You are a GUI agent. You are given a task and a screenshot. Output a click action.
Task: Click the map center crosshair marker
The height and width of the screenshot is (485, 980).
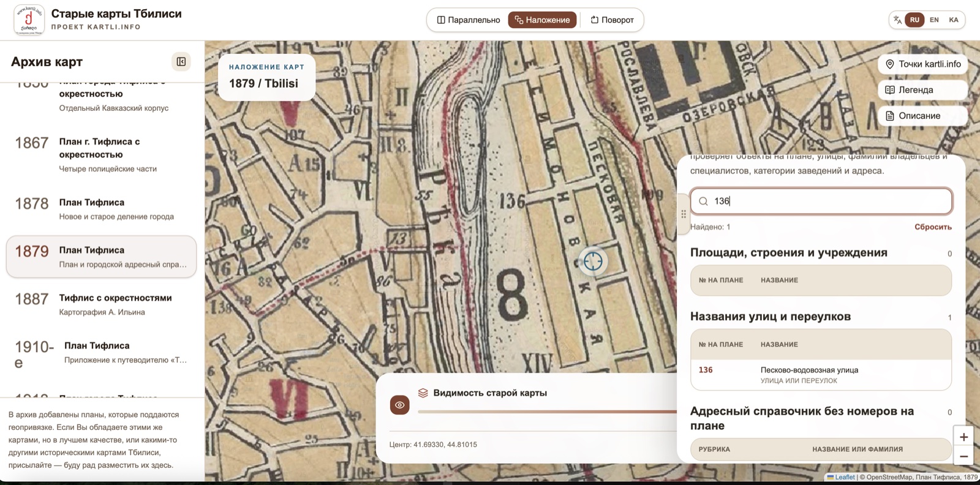click(593, 261)
